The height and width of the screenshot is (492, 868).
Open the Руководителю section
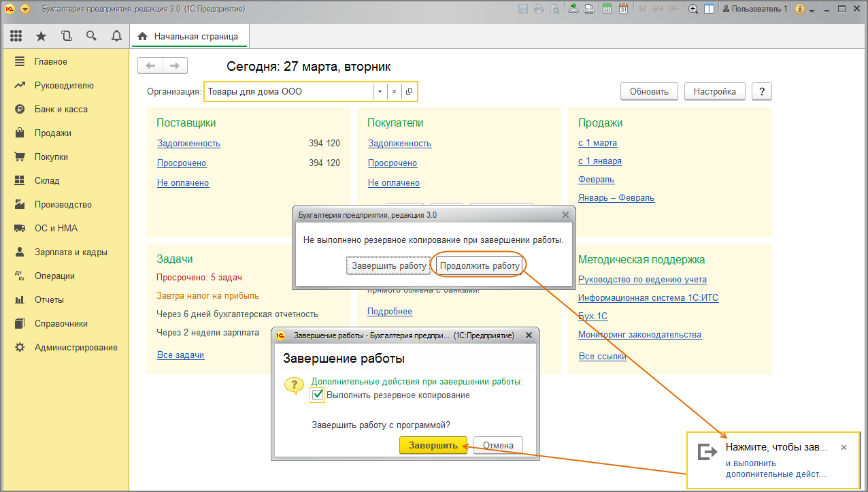point(65,85)
